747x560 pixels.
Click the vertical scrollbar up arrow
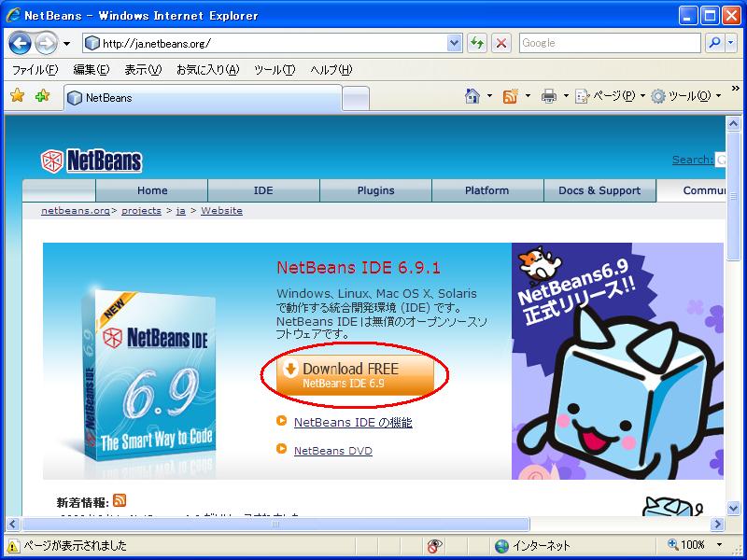pos(733,124)
